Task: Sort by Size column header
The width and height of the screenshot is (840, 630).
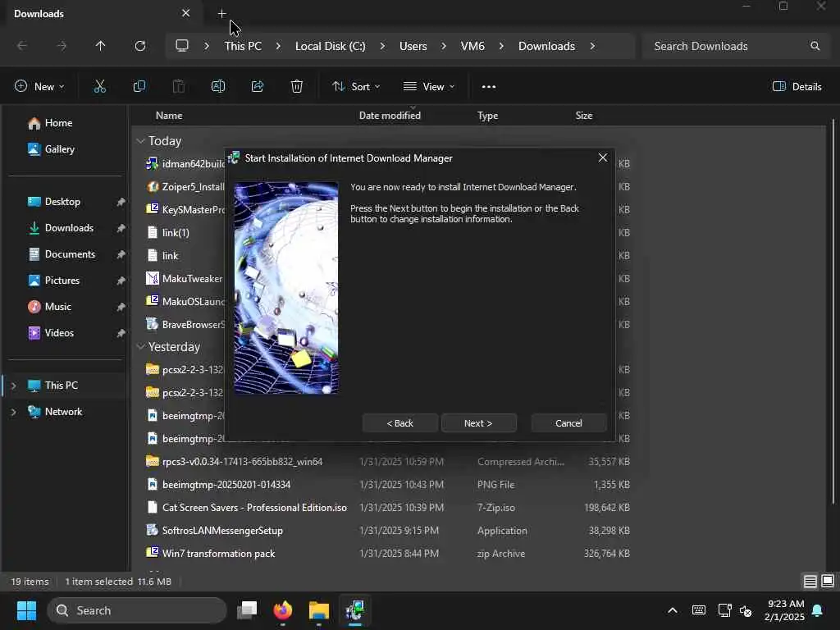Action: pos(583,115)
